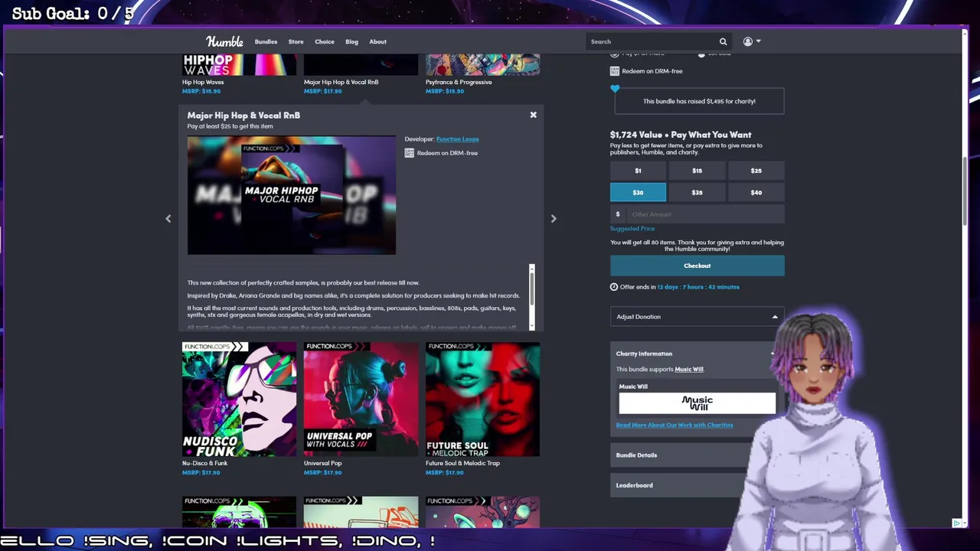This screenshot has height=551, width=980.
Task: Open the Music Will charity link
Action: pyautogui.click(x=689, y=369)
